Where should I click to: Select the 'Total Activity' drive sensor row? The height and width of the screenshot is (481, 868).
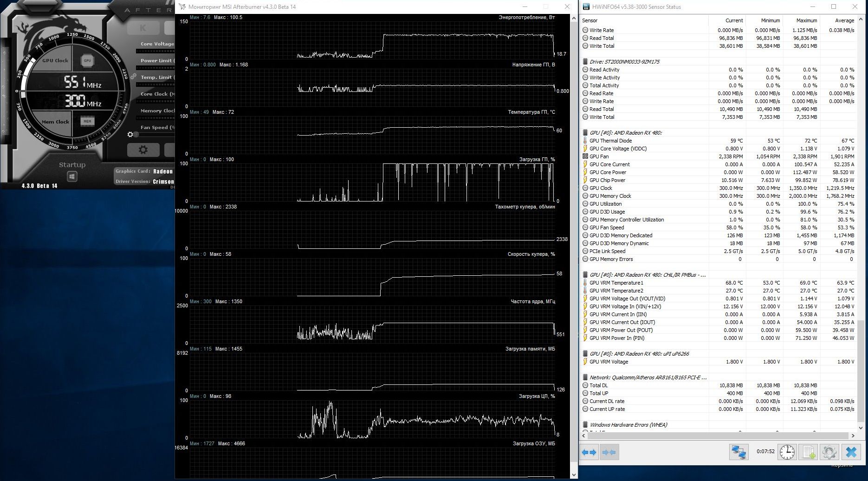click(x=718, y=85)
